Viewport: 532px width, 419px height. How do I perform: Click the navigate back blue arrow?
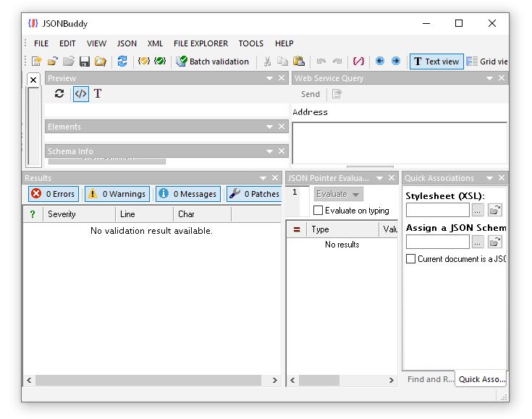pyautogui.click(x=379, y=62)
